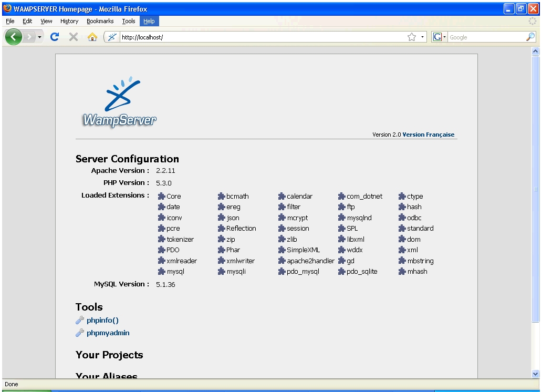Click the Google search input box
The width and height of the screenshot is (542, 392).
[487, 37]
